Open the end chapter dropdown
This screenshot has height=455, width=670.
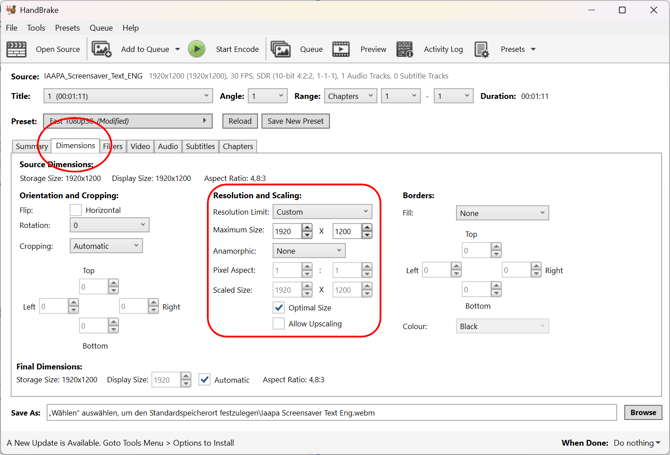pyautogui.click(x=454, y=96)
